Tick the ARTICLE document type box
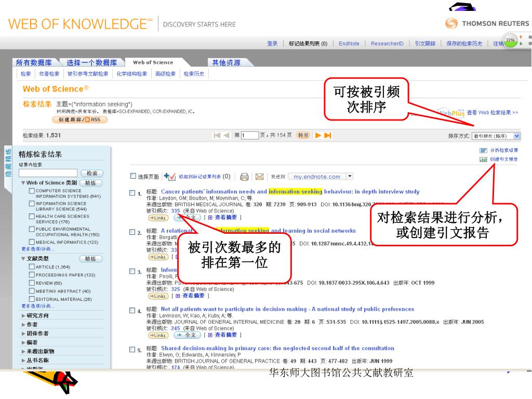 32,267
